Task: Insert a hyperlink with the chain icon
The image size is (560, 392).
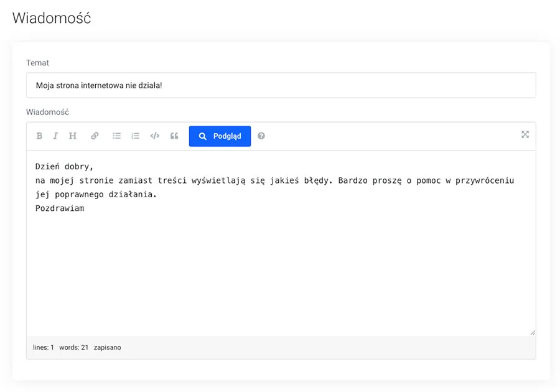Action: click(x=95, y=136)
